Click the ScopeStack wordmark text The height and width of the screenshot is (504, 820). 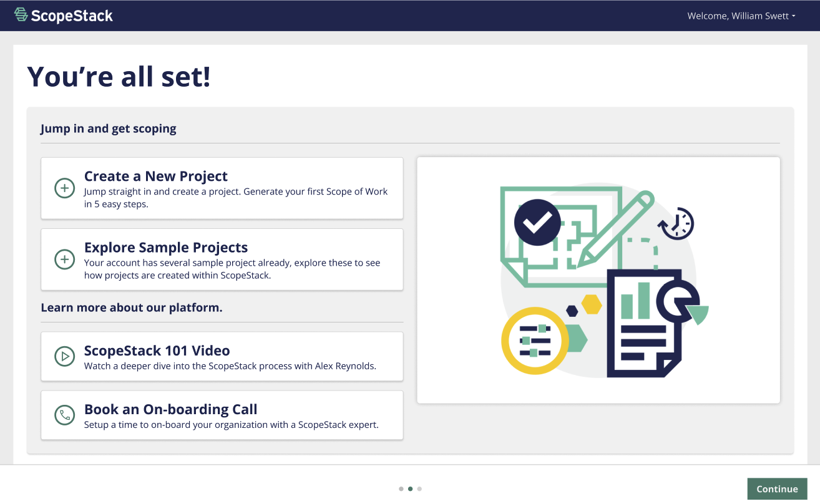tap(72, 16)
